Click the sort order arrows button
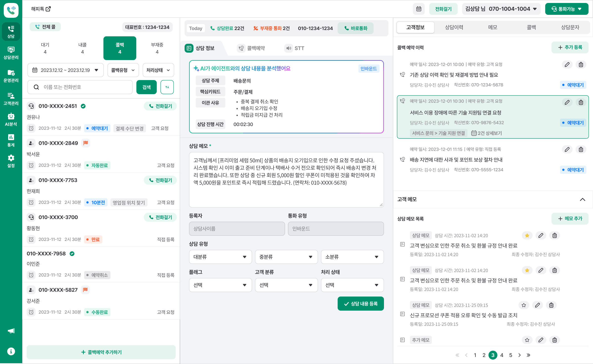This screenshot has width=593, height=364. pos(167,87)
